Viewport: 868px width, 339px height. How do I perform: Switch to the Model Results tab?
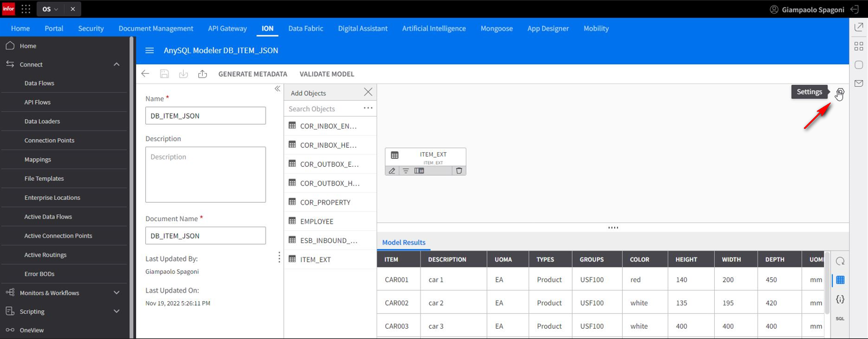coord(403,242)
